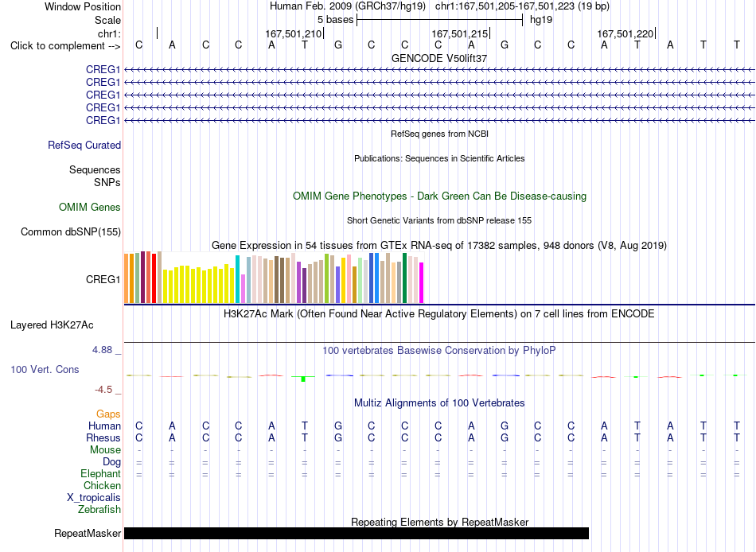The width and height of the screenshot is (756, 552).
Task: Click the cyan bar in the GTEx chart
Action: point(238,279)
